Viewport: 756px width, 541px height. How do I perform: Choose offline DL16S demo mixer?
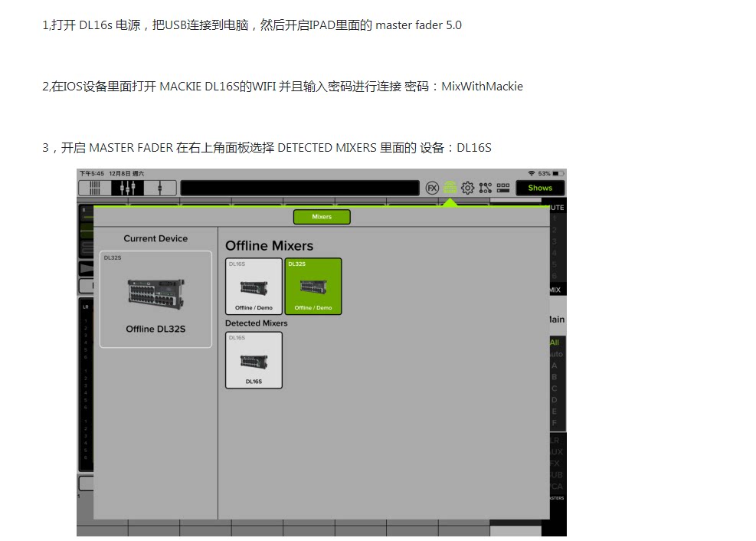pos(254,286)
